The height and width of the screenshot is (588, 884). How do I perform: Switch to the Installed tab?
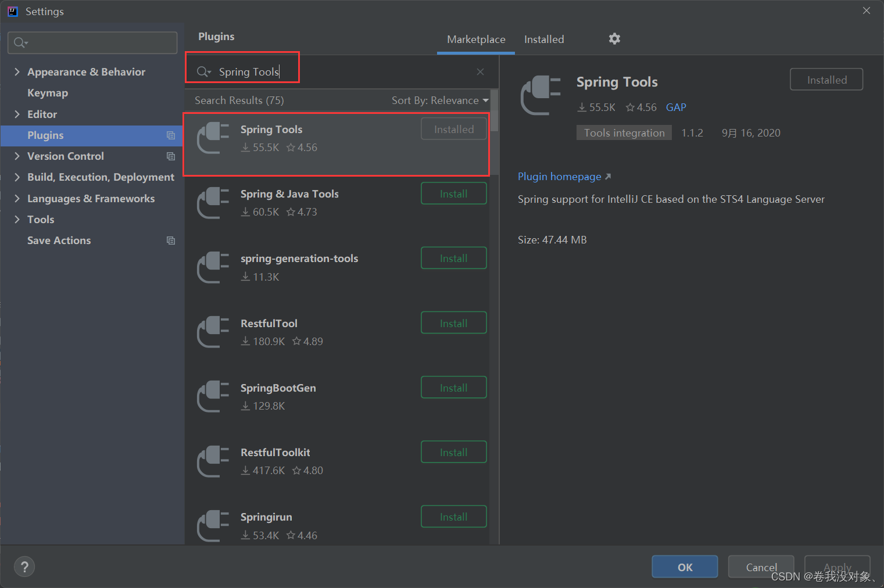(544, 40)
